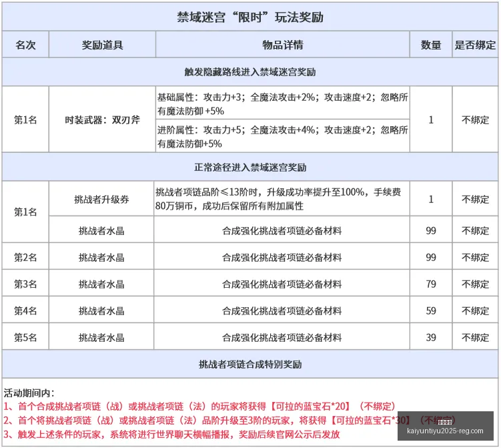Click 不绑定 in the 第5名 row

point(475,337)
